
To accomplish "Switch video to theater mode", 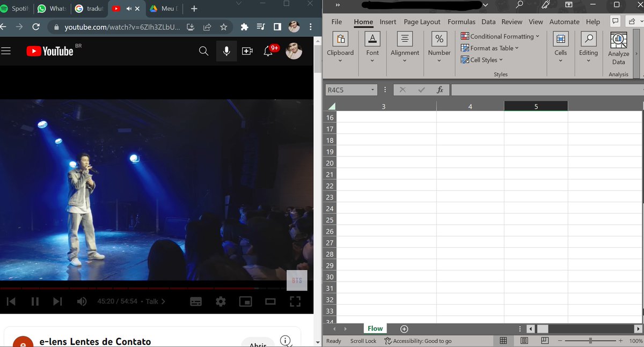I will pyautogui.click(x=270, y=301).
